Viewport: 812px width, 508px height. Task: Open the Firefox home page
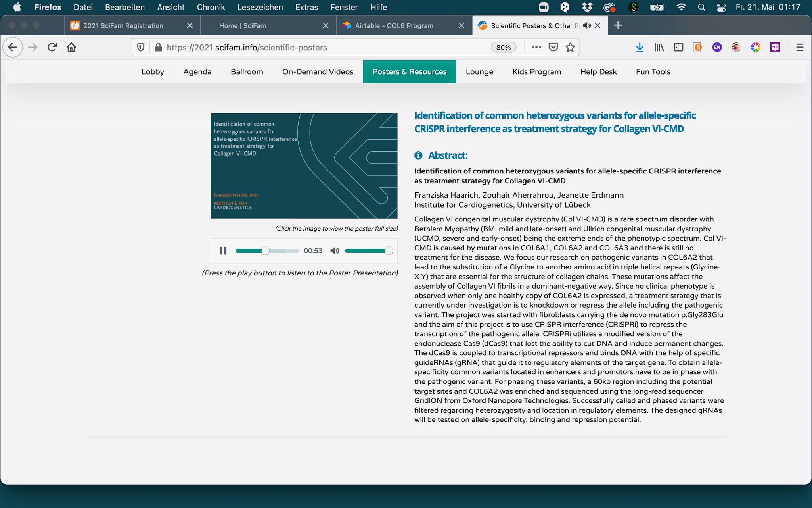[x=71, y=47]
